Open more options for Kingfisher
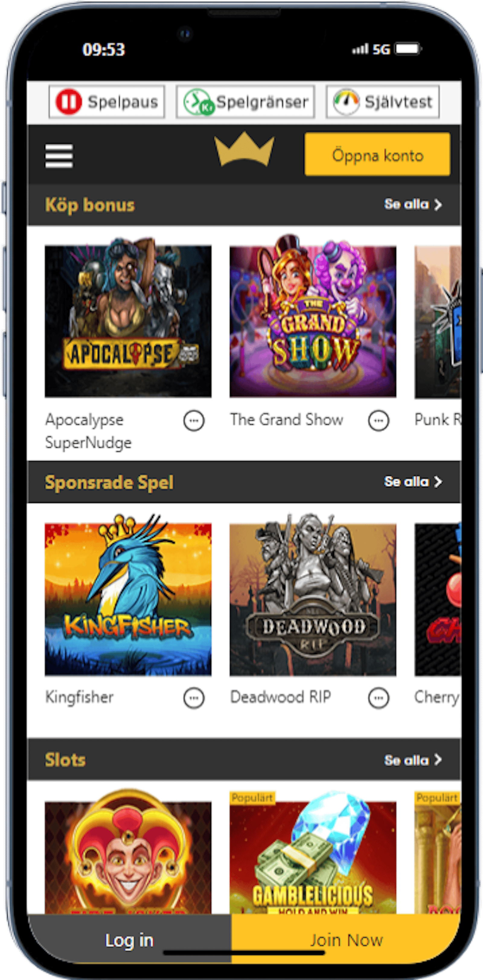The image size is (483, 980). 194,698
